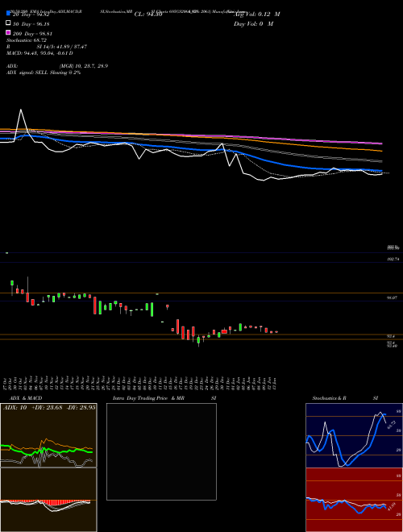Click the blue 20 Day legend swatch
Viewport: 403px width, 532px height.
[9, 14]
